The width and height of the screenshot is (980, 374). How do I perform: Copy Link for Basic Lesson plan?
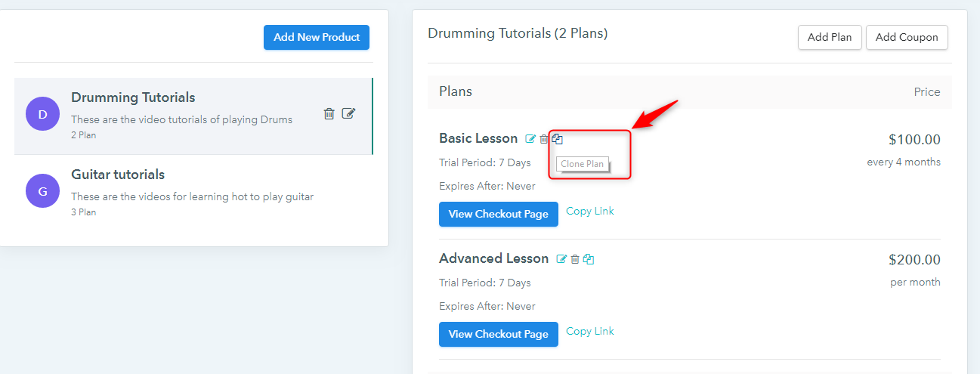click(590, 212)
